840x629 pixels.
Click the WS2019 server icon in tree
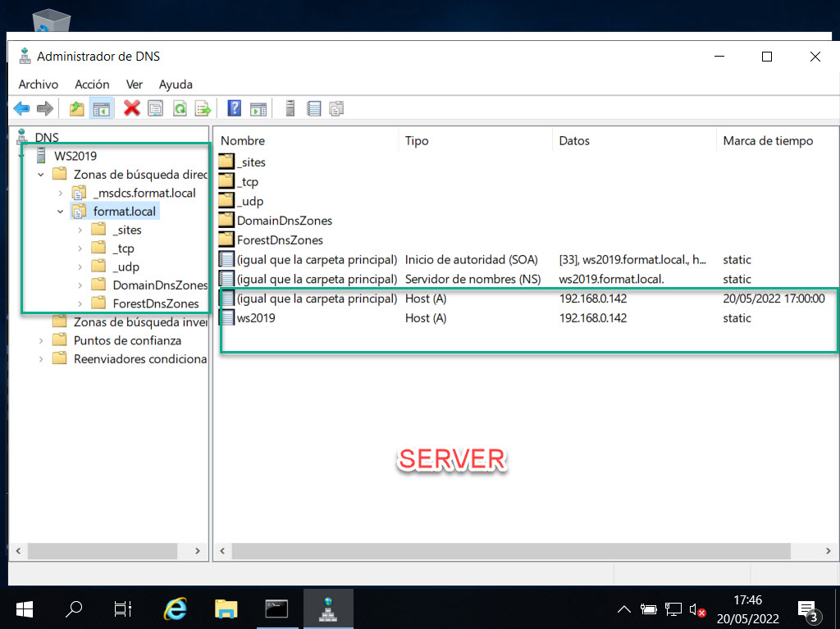tap(41, 155)
